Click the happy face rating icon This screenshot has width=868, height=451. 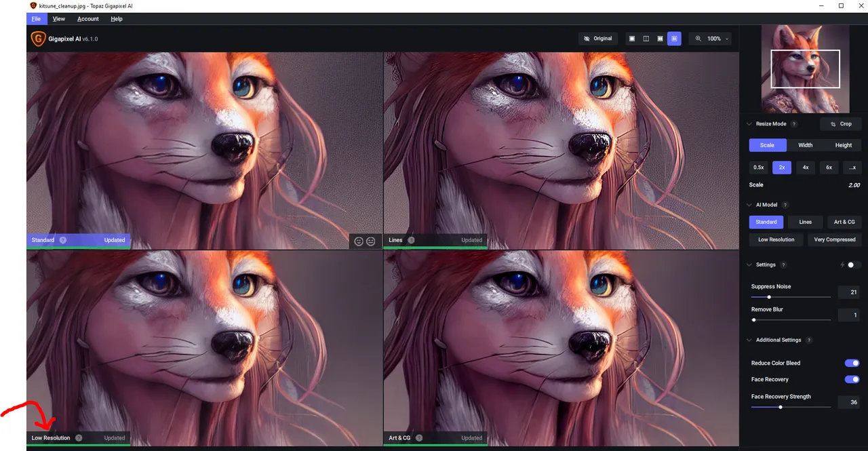(x=359, y=241)
